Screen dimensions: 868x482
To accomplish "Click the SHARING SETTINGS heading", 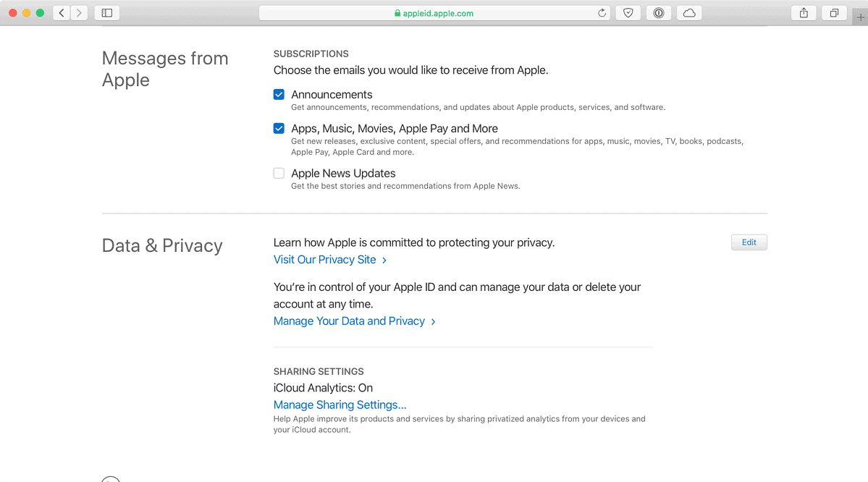I will coord(319,371).
